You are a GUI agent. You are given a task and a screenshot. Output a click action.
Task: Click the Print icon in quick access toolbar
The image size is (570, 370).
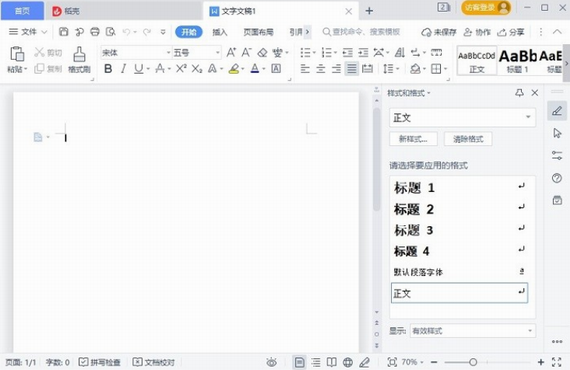[x=95, y=32]
